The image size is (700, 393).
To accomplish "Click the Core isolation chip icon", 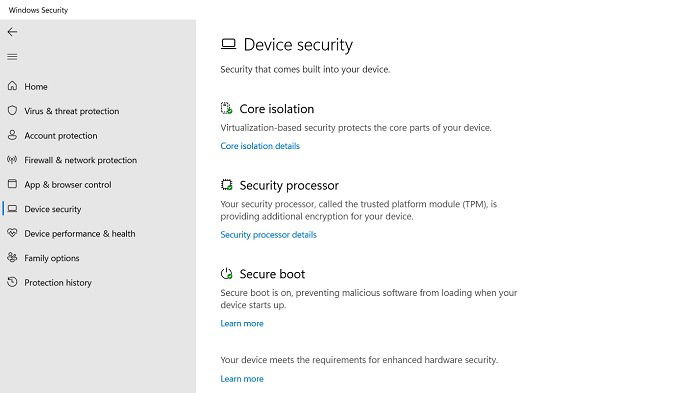I will pyautogui.click(x=227, y=108).
